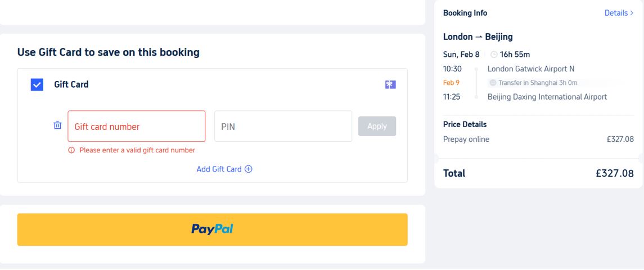This screenshot has width=644, height=270.
Task: Click the Shanghai transfer dot icon
Action: pos(493,83)
